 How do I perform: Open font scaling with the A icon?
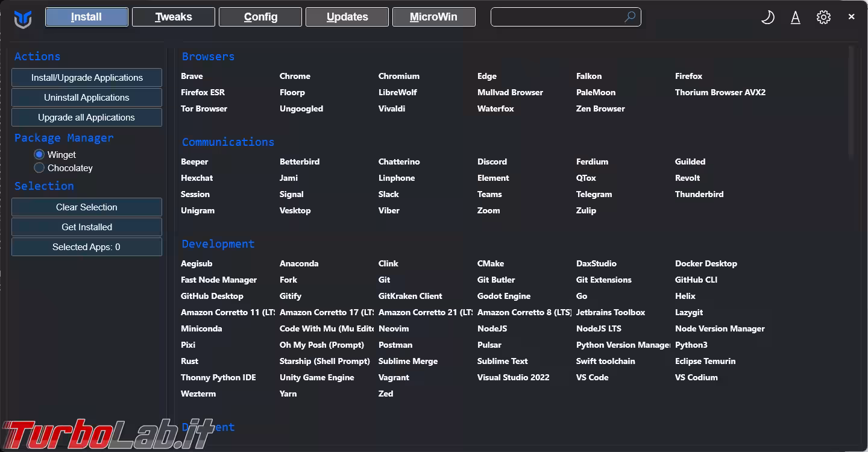click(796, 17)
